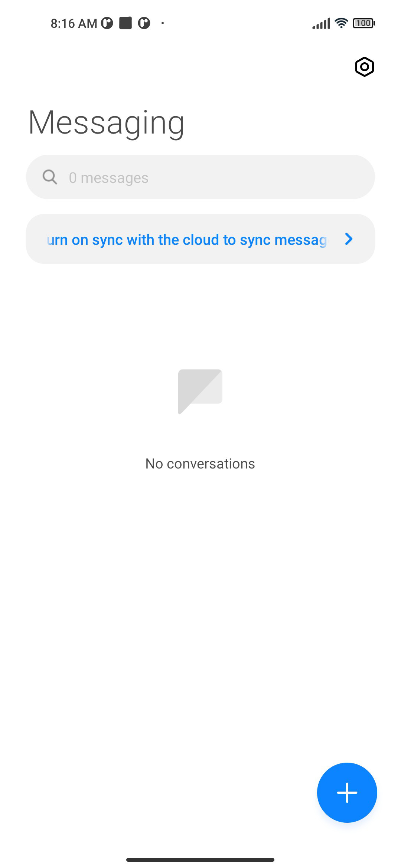Tap the empty conversation bubble illustration
The image size is (401, 868).
[x=200, y=391]
